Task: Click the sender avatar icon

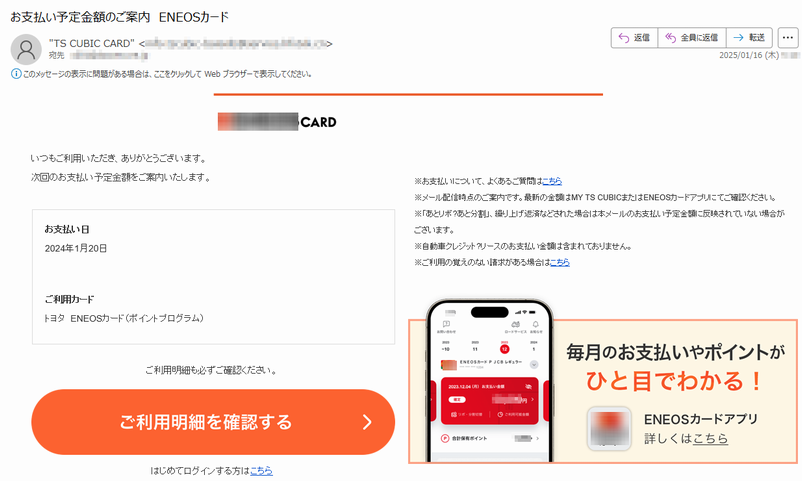Action: [26, 49]
